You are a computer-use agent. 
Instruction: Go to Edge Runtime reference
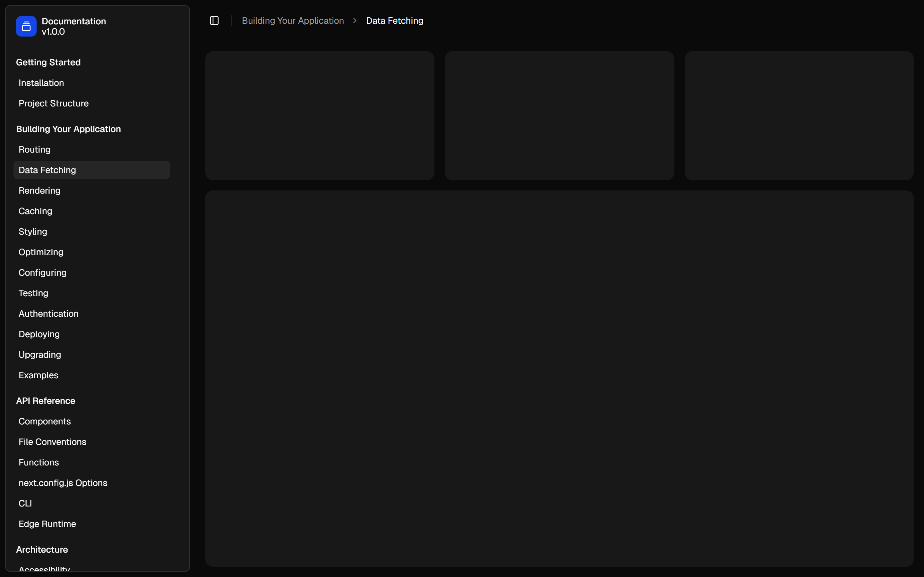click(47, 524)
